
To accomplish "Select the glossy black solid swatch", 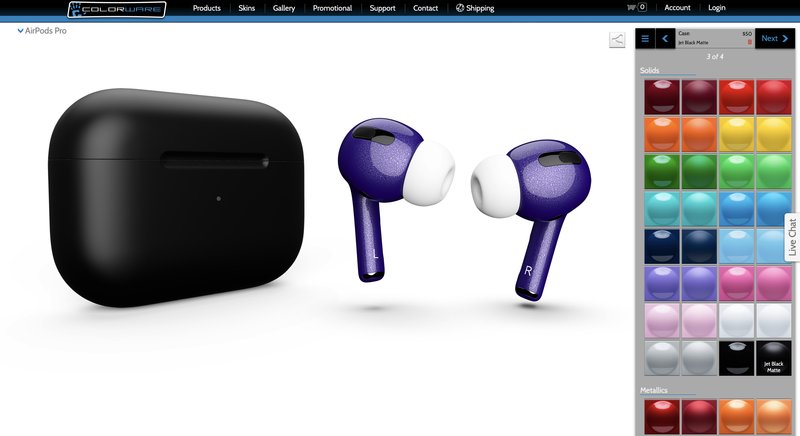I will click(x=736, y=358).
